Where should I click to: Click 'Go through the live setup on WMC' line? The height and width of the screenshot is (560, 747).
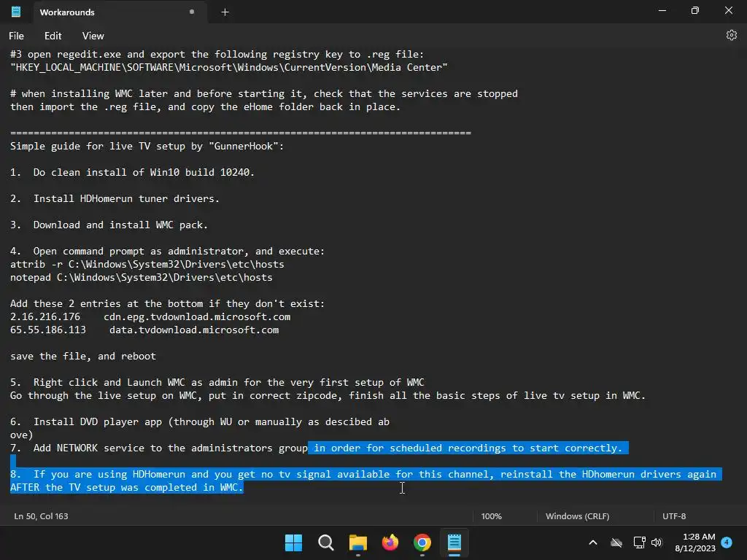point(328,396)
